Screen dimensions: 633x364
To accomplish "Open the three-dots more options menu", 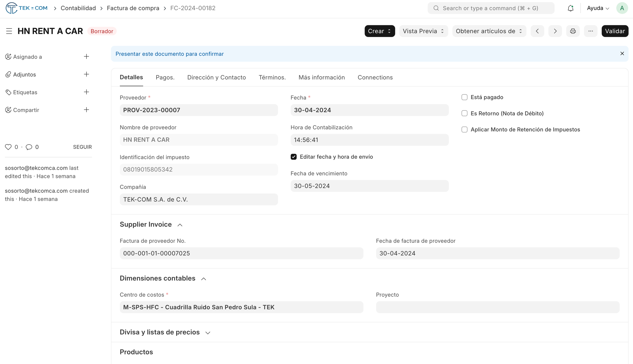I will 590,31.
